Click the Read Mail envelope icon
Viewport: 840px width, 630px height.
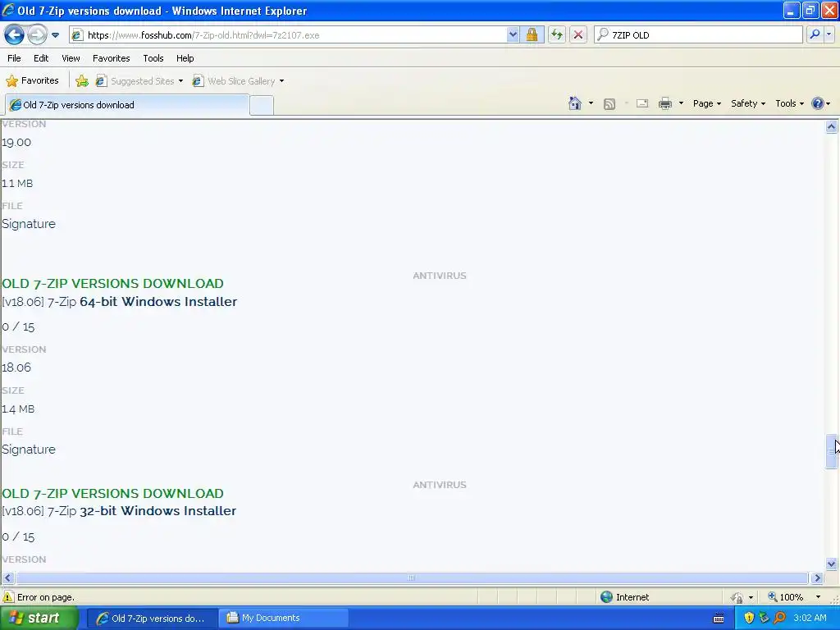642,103
